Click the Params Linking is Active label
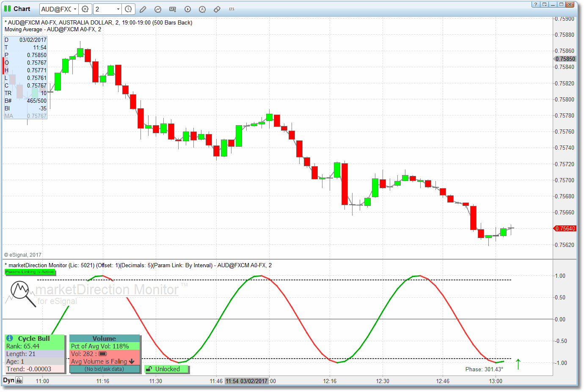The height and width of the screenshot is (392, 584). [x=30, y=272]
